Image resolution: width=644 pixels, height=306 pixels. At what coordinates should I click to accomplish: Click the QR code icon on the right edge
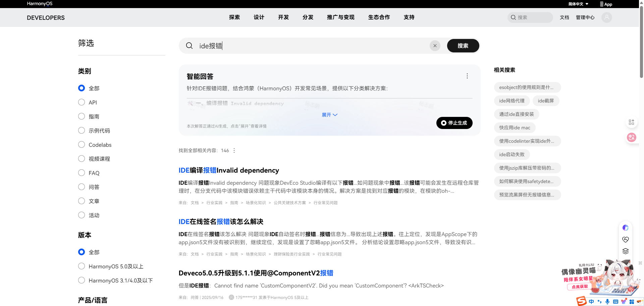(631, 122)
